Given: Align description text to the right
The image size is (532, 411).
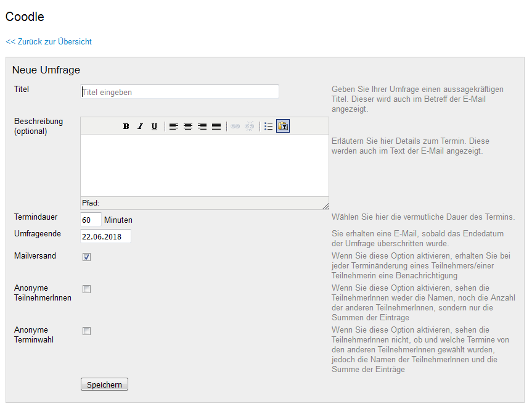Looking at the screenshot, I should pos(202,127).
